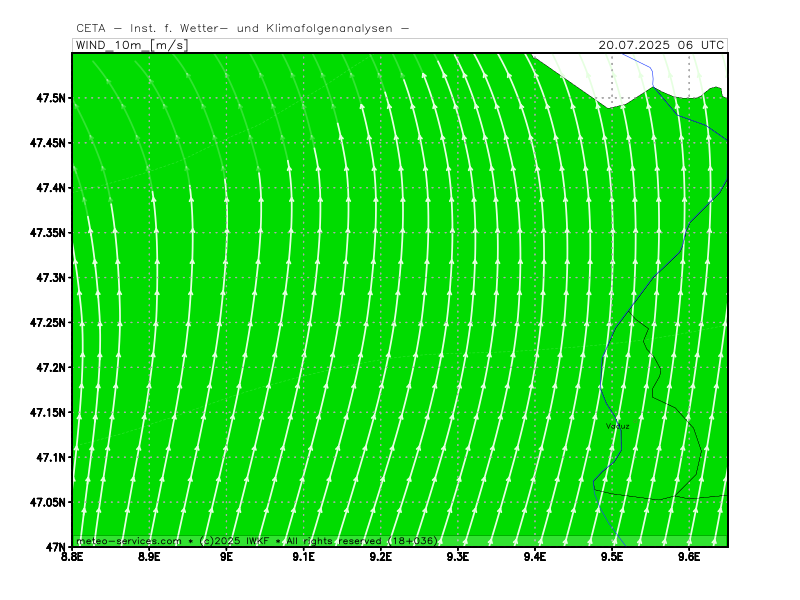Click the 9.4E longitude label
Viewport: 800px width, 600px height.
pyautogui.click(x=535, y=557)
